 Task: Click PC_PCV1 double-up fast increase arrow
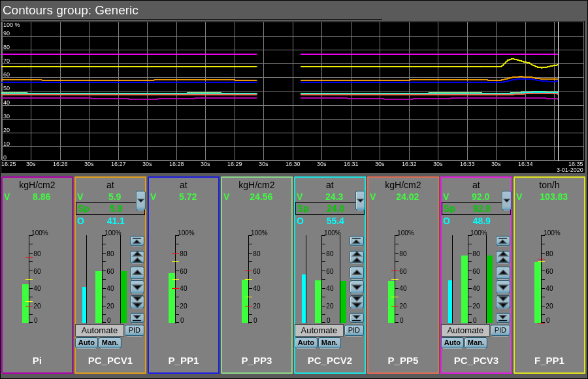coord(137,256)
